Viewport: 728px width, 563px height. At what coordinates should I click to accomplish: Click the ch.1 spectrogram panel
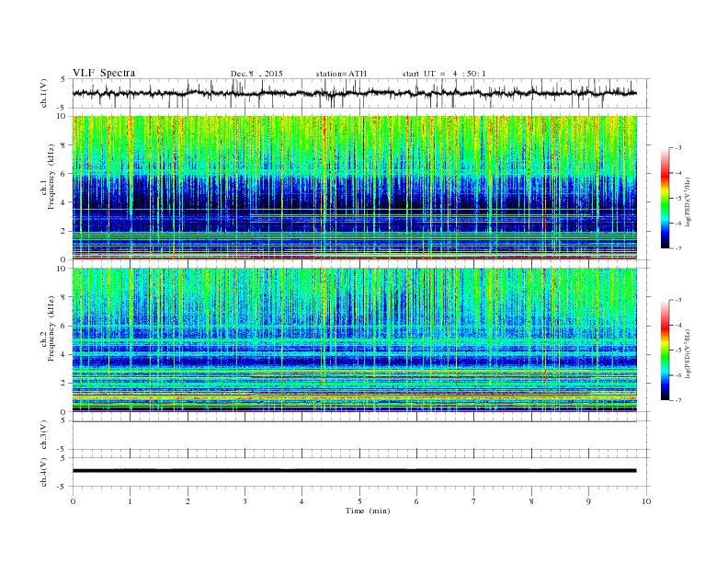354,188
